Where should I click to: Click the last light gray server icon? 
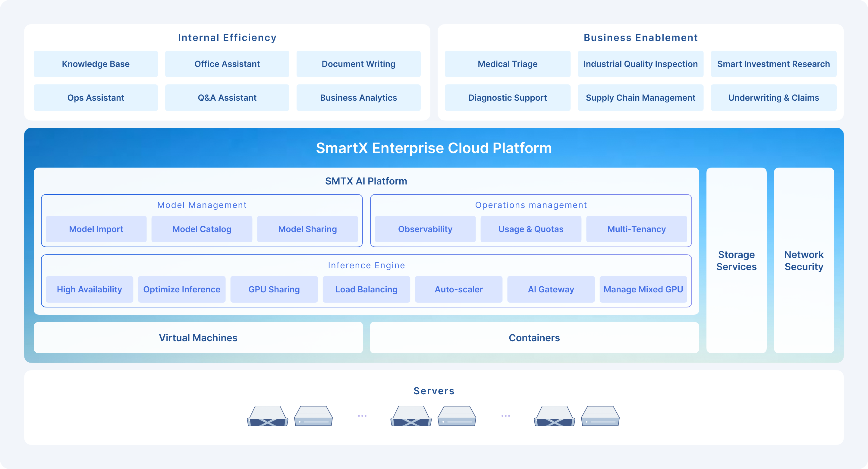(x=600, y=416)
